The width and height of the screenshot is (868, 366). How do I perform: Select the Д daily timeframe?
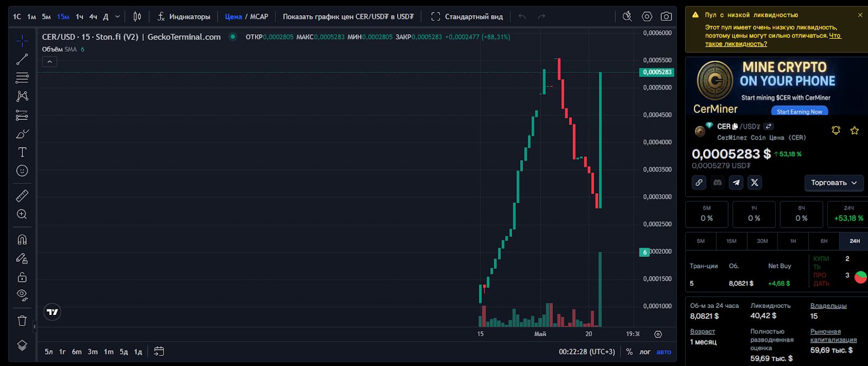click(x=106, y=17)
